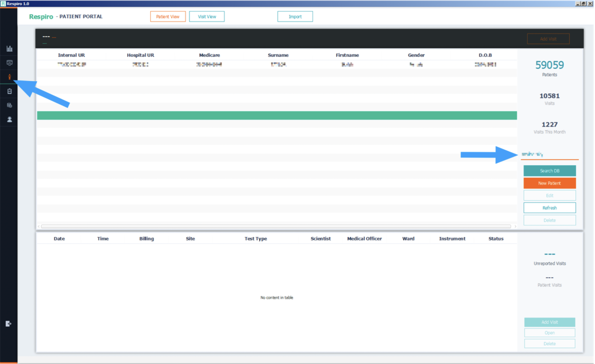The height and width of the screenshot is (364, 595).
Task: Click the Import button
Action: tap(295, 17)
